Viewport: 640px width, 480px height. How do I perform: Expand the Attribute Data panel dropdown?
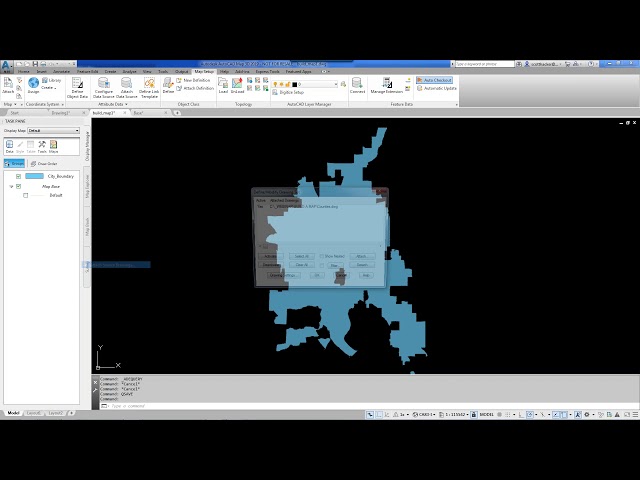click(126, 104)
